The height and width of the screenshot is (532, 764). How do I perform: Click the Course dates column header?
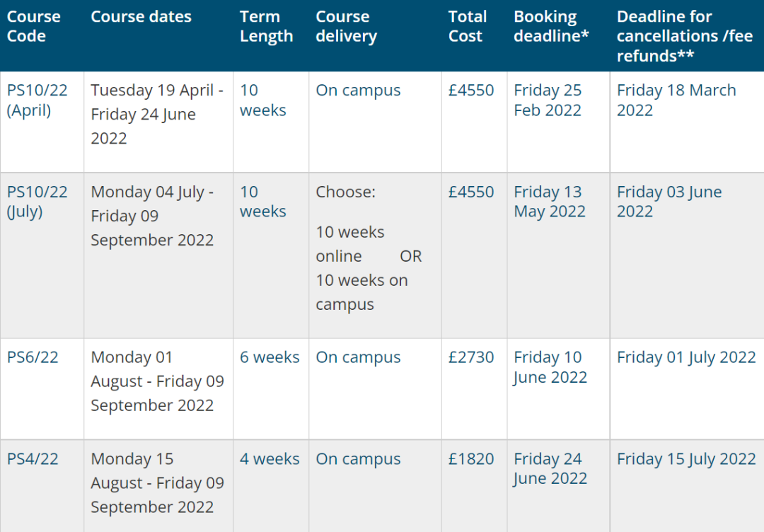click(x=141, y=16)
